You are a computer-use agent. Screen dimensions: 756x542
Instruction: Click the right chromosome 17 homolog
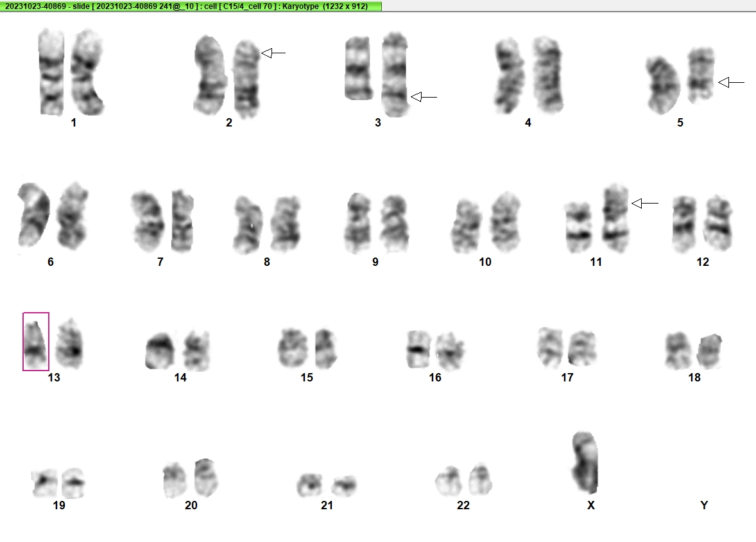tap(583, 348)
